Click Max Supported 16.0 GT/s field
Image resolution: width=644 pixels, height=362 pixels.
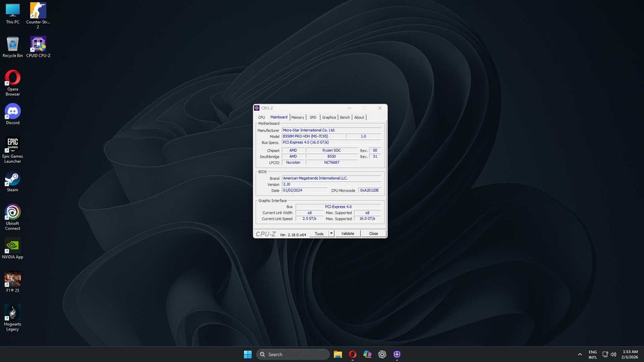367,218
